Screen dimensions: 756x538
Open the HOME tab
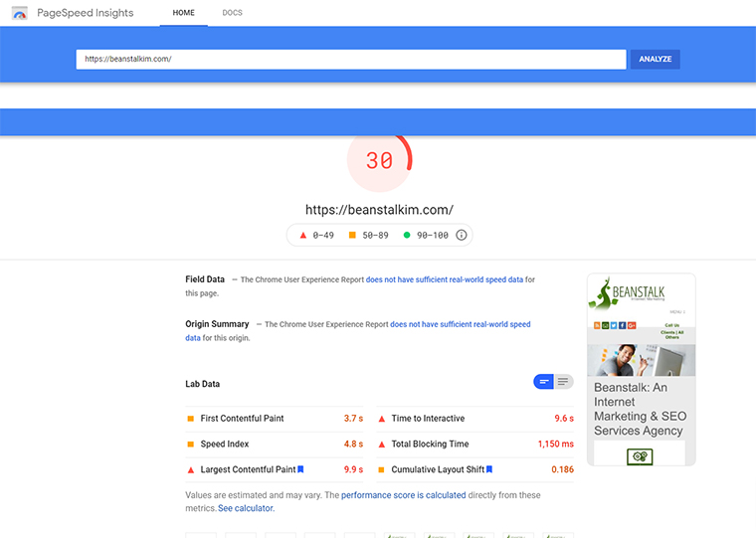[184, 13]
